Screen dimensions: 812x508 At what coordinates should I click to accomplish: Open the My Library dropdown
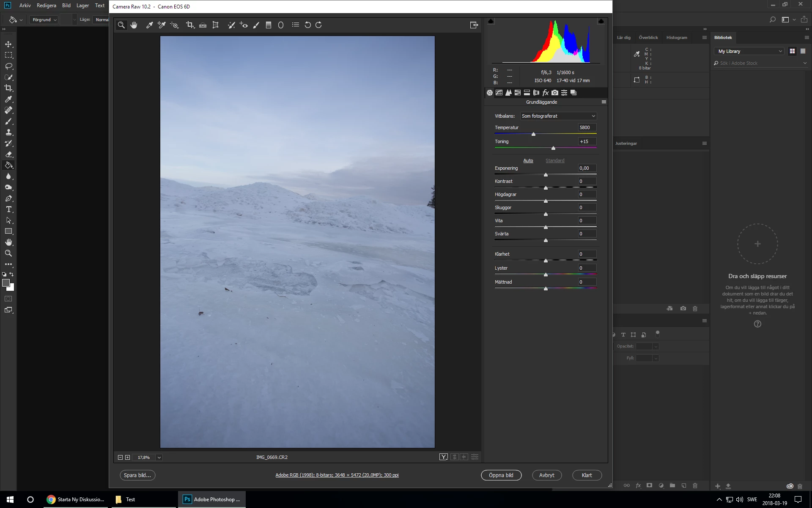[x=749, y=51]
